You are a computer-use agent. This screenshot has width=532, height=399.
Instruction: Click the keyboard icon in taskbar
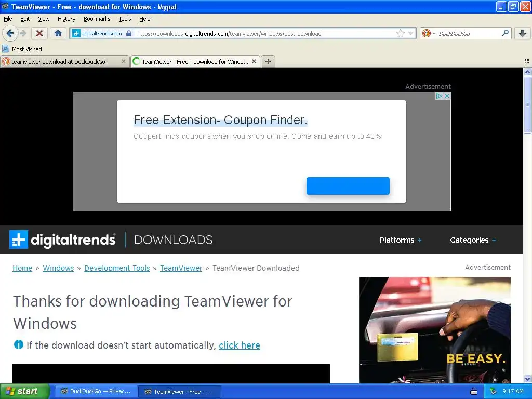point(474,392)
